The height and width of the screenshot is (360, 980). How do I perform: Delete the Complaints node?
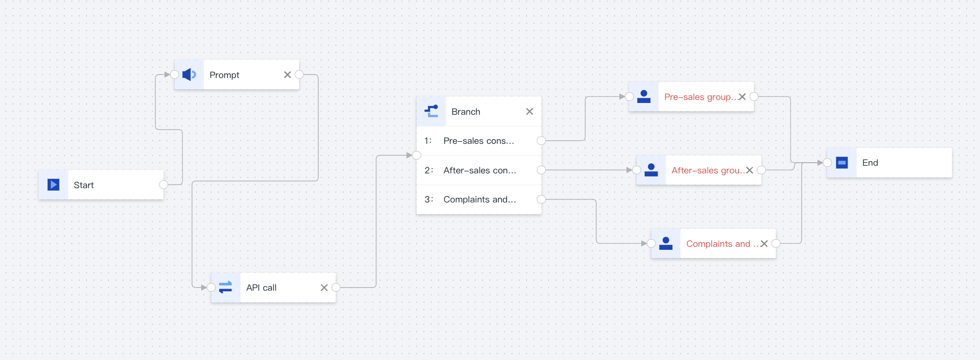(764, 243)
